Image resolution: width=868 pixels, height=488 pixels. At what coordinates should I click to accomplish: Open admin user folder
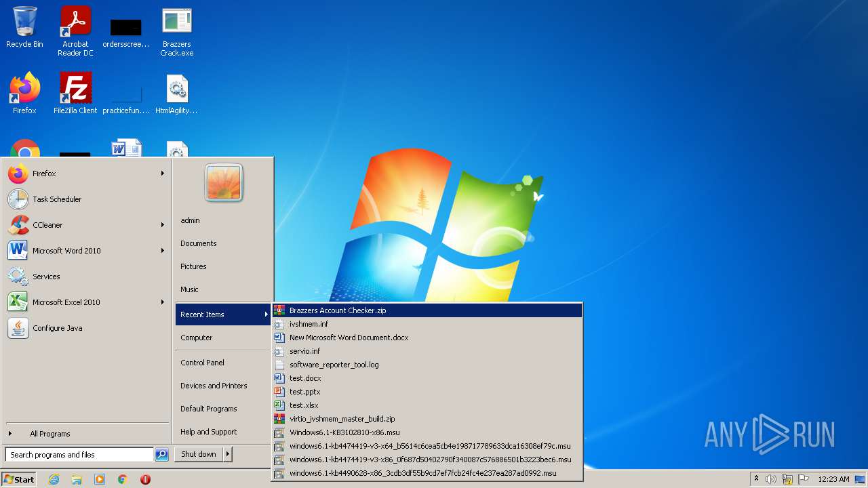pyautogui.click(x=190, y=220)
